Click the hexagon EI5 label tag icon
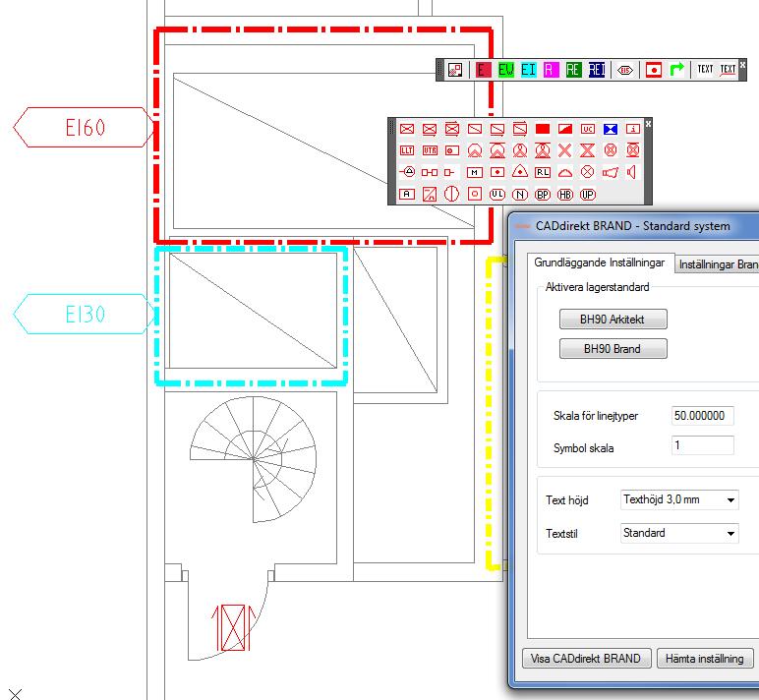759x700 pixels. coord(625,70)
